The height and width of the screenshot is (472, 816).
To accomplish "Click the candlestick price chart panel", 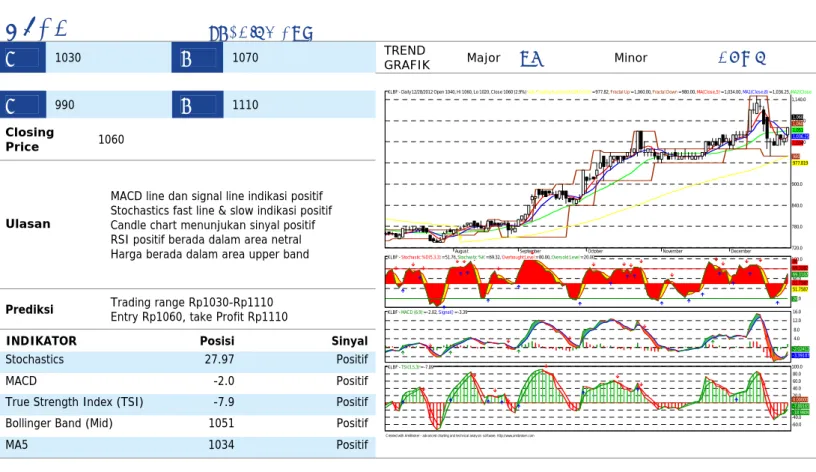I will click(x=588, y=171).
